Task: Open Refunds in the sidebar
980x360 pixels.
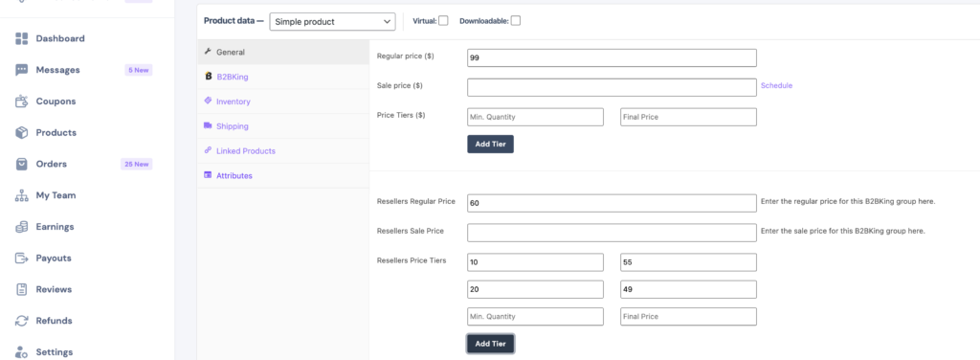Action: [55, 321]
